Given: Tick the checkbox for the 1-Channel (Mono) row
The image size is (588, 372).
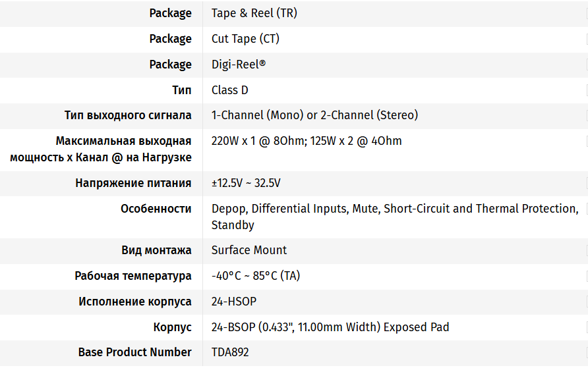Looking at the screenshot, I should 586,115.
